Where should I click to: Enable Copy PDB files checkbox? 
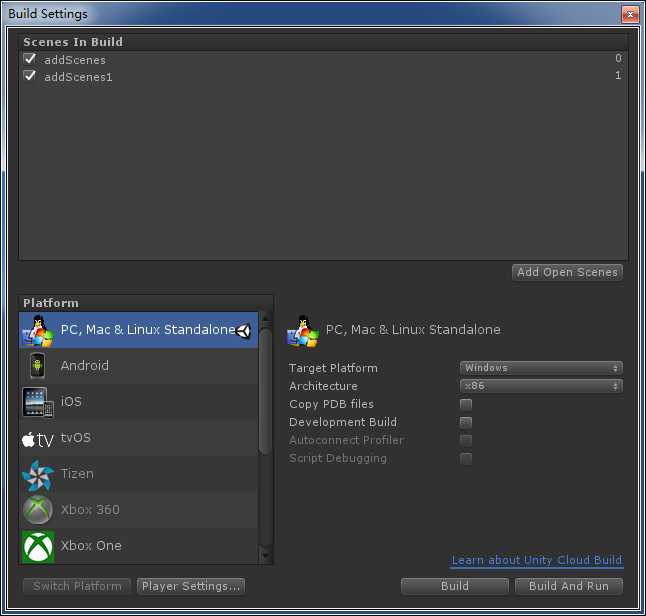pos(466,404)
